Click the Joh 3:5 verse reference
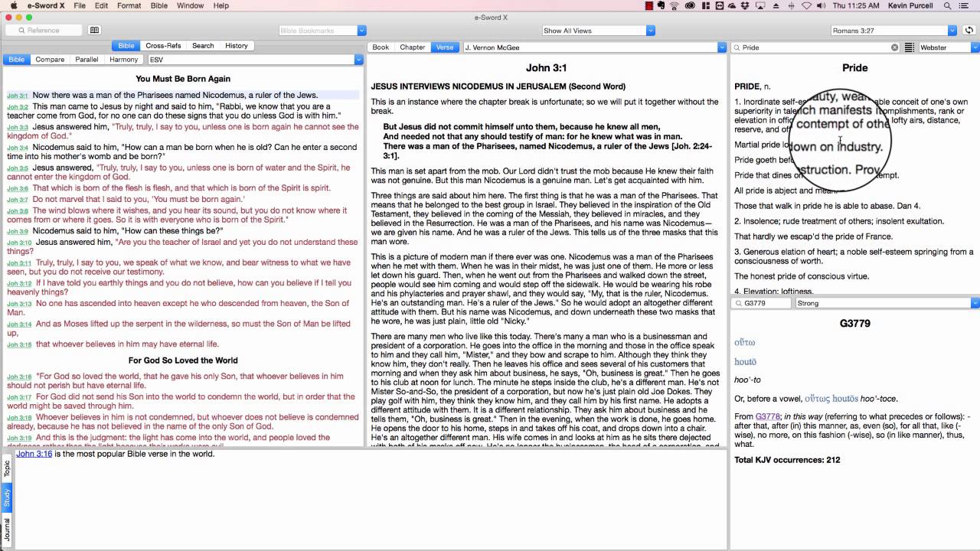This screenshot has width=980, height=551. (x=18, y=168)
